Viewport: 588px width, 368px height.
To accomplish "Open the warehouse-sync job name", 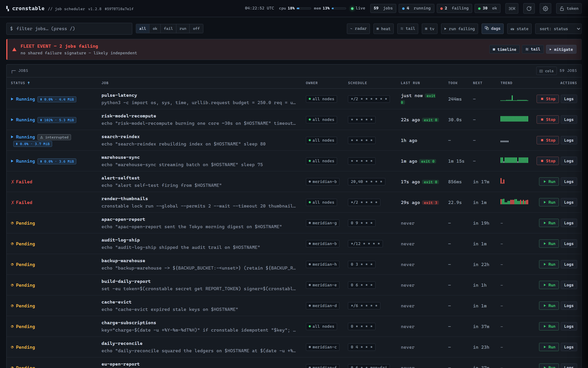I will (121, 157).
